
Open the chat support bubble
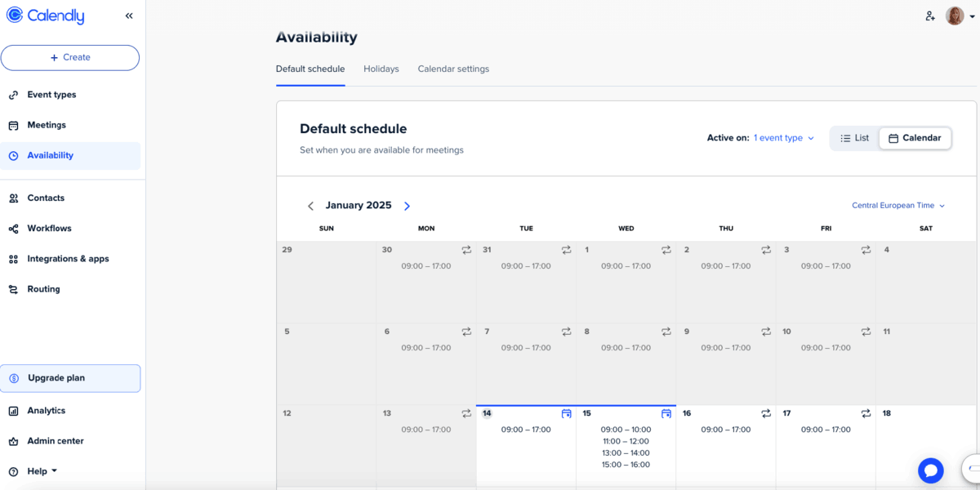[x=930, y=470]
